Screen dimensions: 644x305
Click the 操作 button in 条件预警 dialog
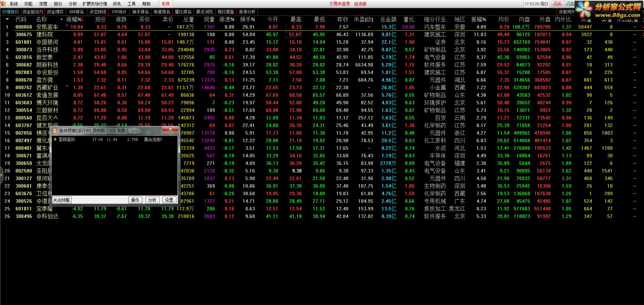coord(135,200)
